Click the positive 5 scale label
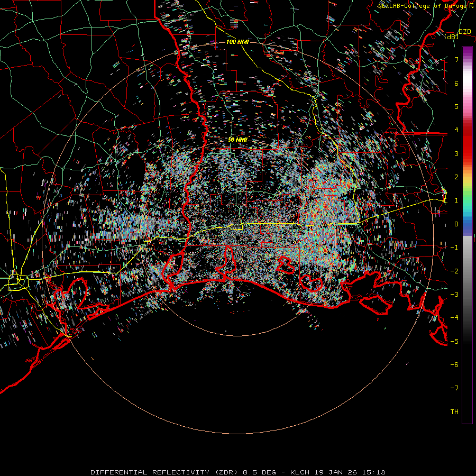Viewport: 476px width, 476px height. [456, 106]
